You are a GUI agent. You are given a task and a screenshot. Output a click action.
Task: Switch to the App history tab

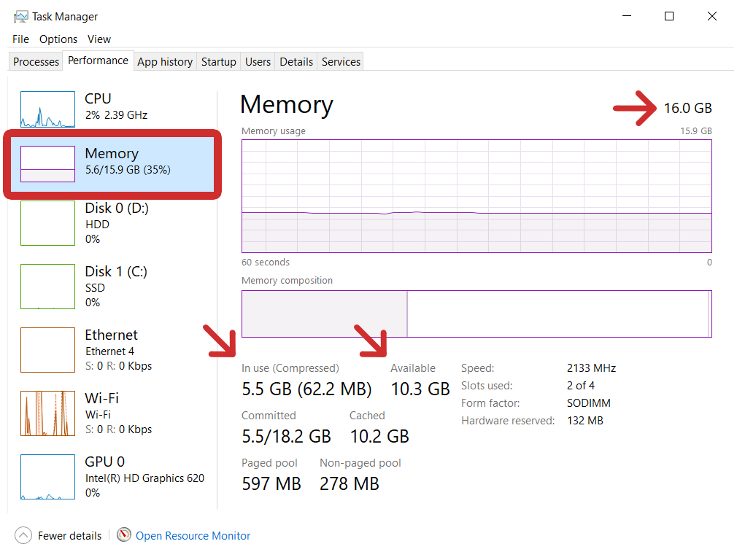tap(165, 62)
